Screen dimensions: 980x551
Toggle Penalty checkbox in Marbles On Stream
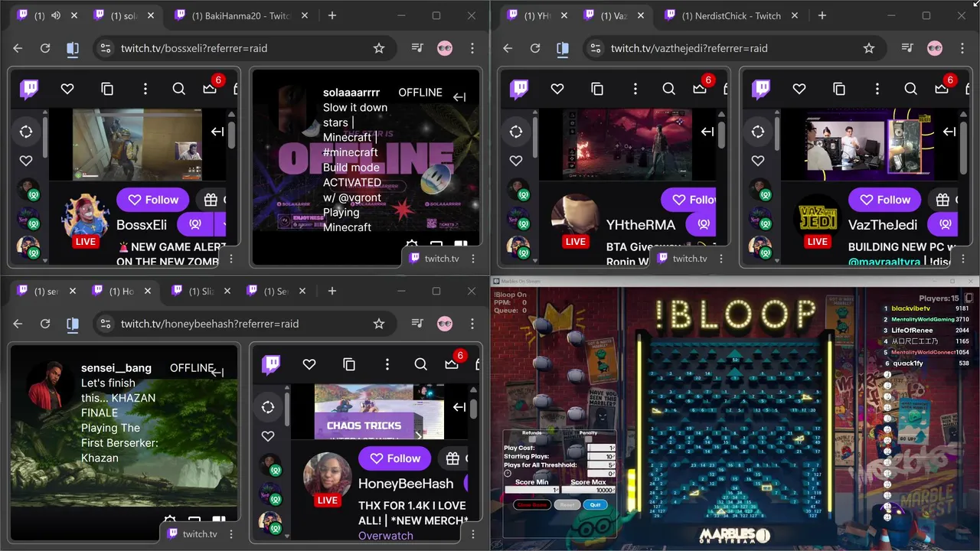588,439
